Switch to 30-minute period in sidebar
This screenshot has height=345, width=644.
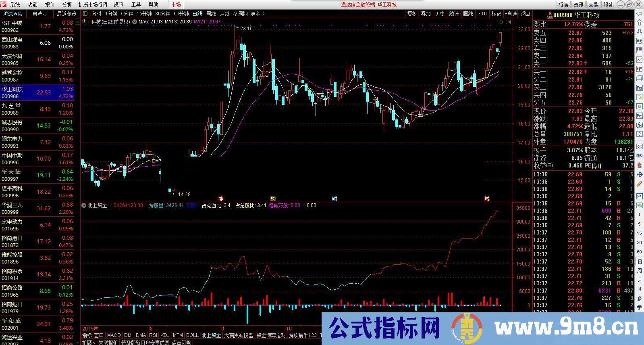(x=639, y=243)
